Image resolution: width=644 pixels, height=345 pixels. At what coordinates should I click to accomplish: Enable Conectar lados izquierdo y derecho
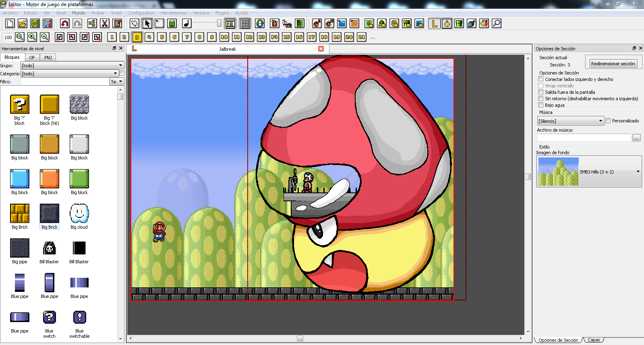point(541,79)
